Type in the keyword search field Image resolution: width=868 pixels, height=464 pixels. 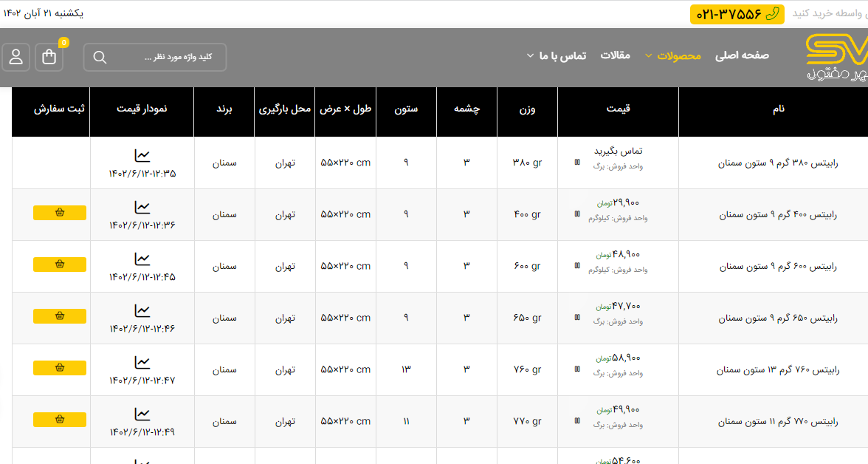pos(166,58)
